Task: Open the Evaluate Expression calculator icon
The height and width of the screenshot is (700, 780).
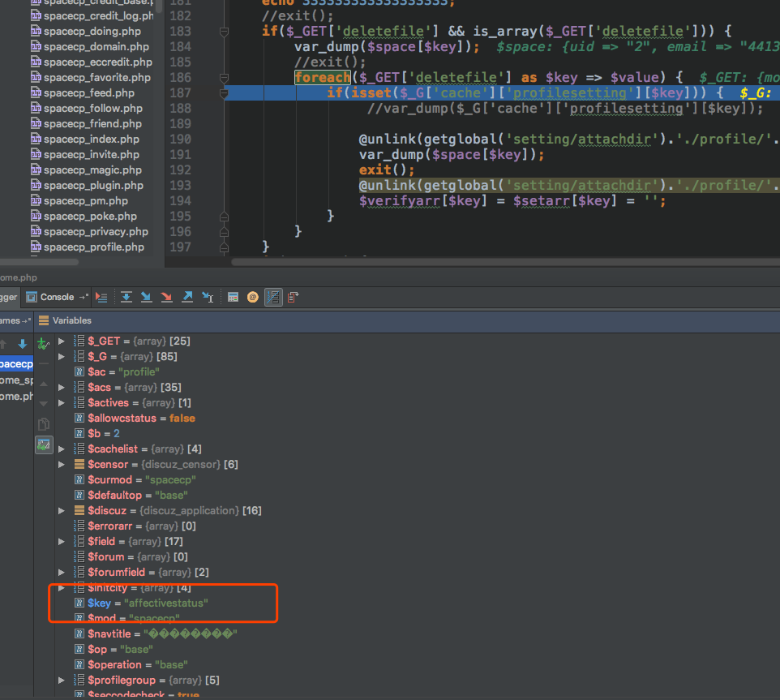Action: (233, 297)
